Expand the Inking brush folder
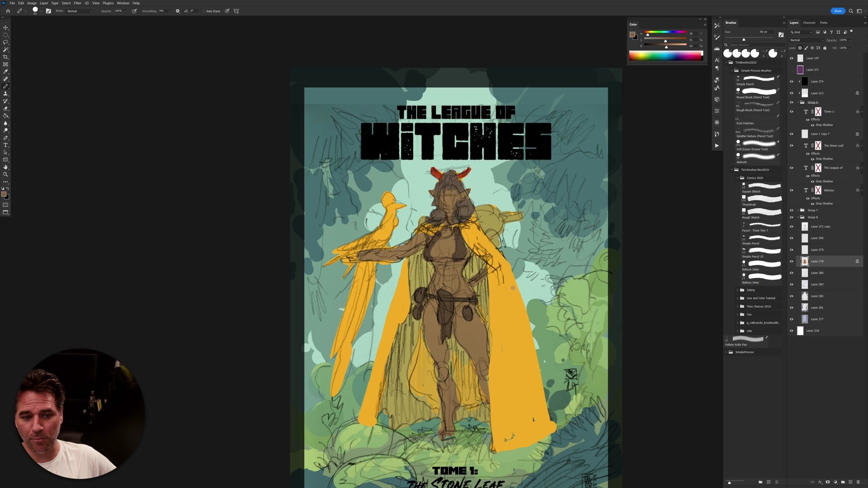 pyautogui.click(x=737, y=290)
